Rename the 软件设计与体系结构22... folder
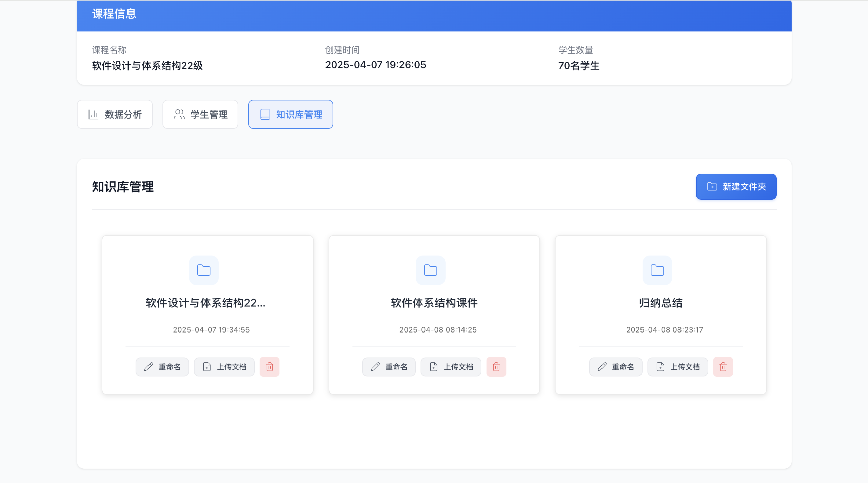The height and width of the screenshot is (483, 868). pyautogui.click(x=162, y=367)
